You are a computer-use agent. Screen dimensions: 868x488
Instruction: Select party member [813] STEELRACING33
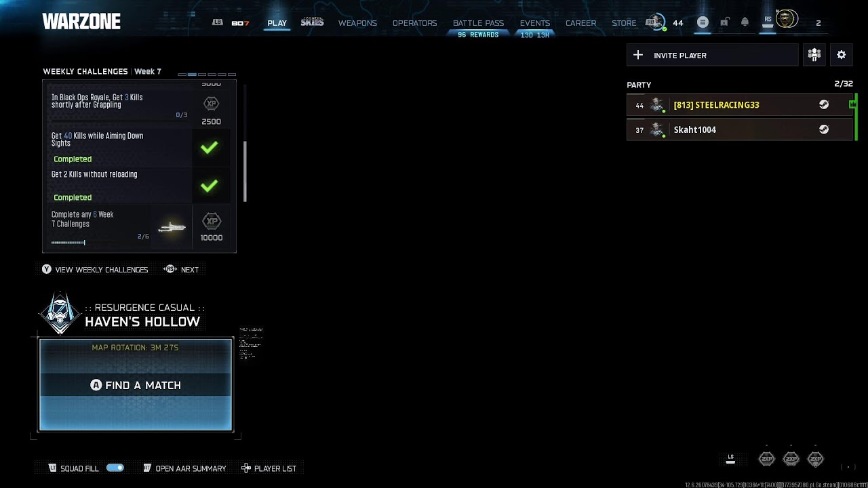click(740, 105)
